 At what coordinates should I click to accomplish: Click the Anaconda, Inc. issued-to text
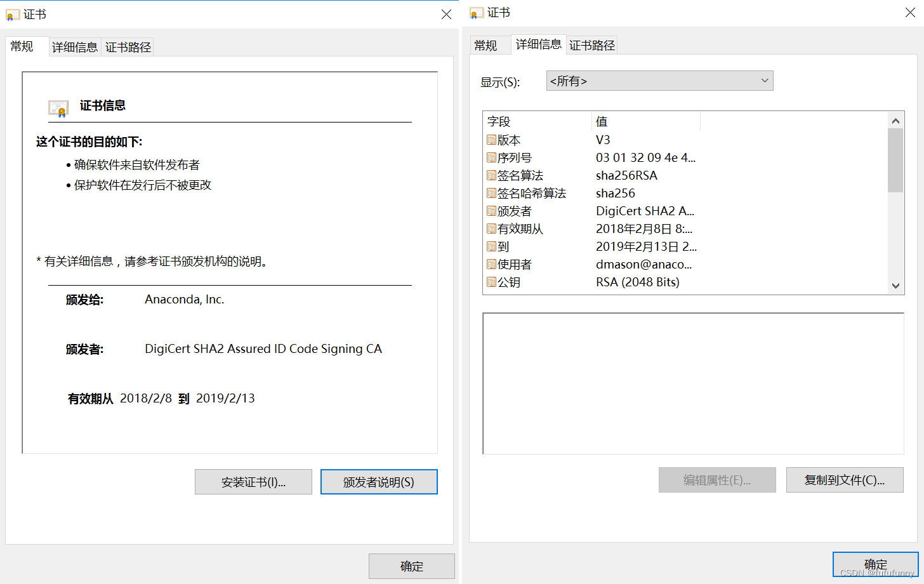click(x=184, y=299)
